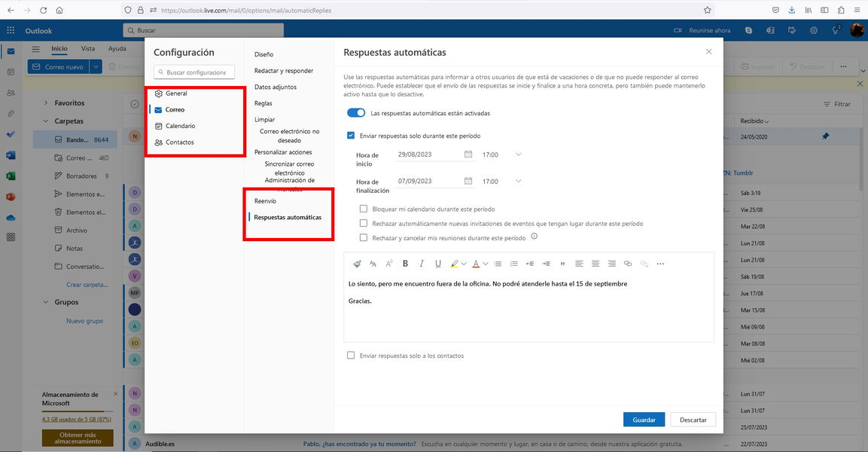Open the Reenvío settings section
The width and height of the screenshot is (868, 452).
pos(265,201)
